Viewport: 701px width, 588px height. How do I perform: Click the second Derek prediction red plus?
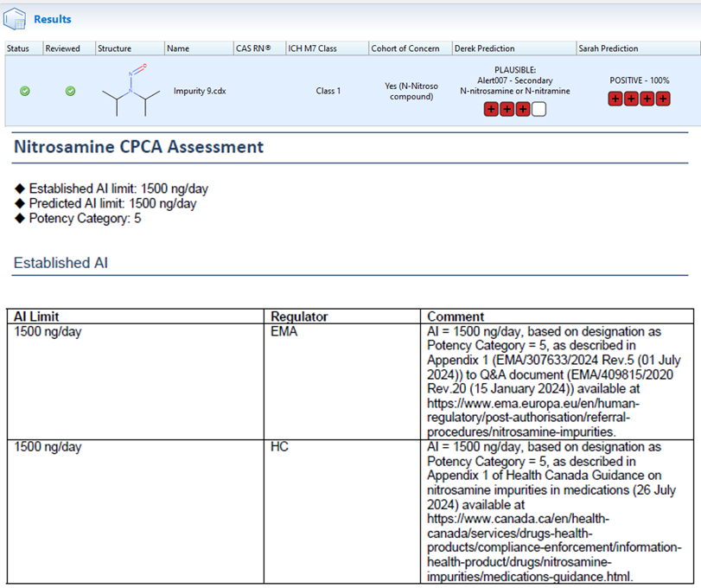(x=507, y=109)
